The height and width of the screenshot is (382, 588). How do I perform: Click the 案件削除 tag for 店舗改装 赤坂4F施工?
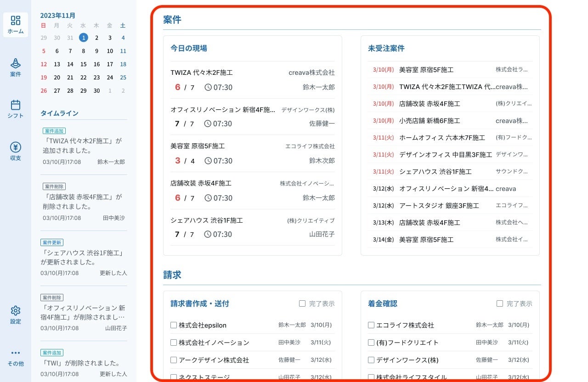click(54, 186)
